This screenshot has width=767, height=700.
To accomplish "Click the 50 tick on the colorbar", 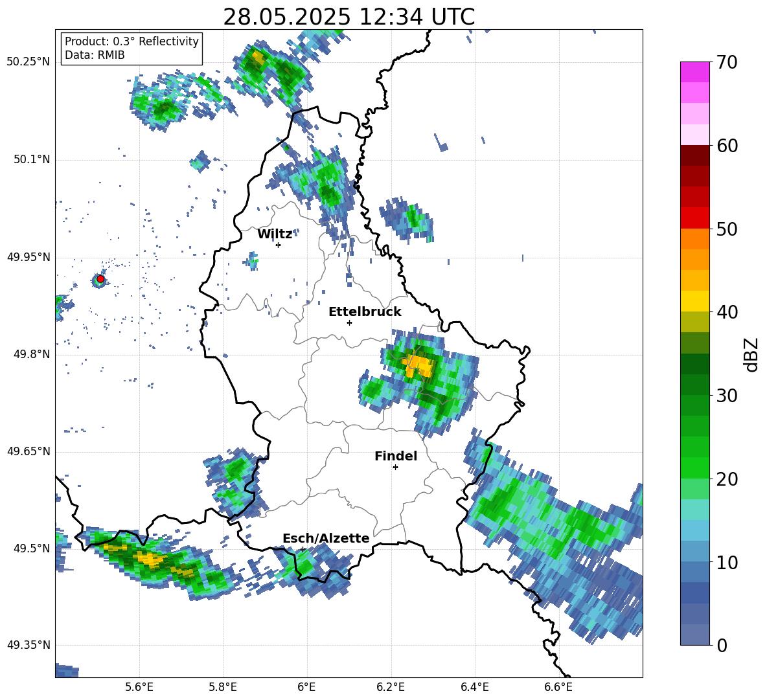I will 727,229.
